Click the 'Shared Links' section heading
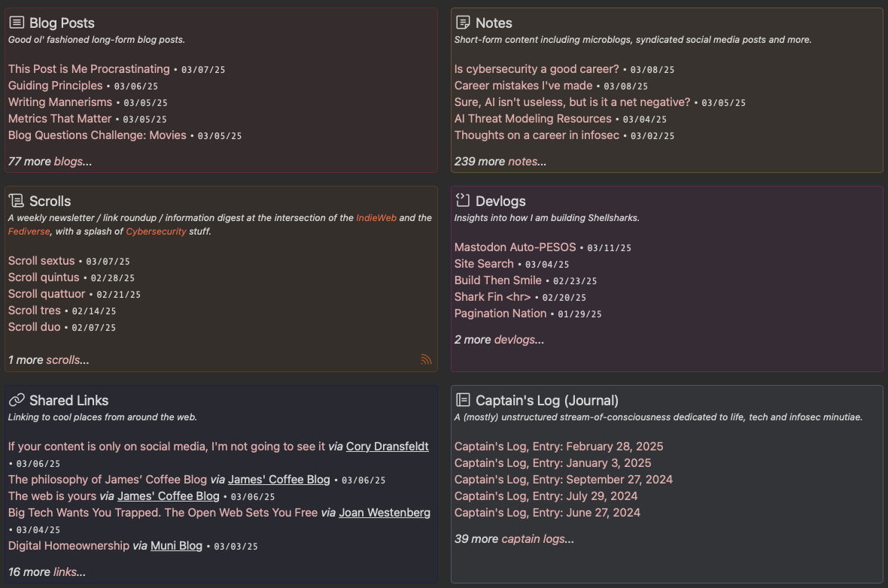This screenshot has height=588, width=888. click(x=68, y=401)
